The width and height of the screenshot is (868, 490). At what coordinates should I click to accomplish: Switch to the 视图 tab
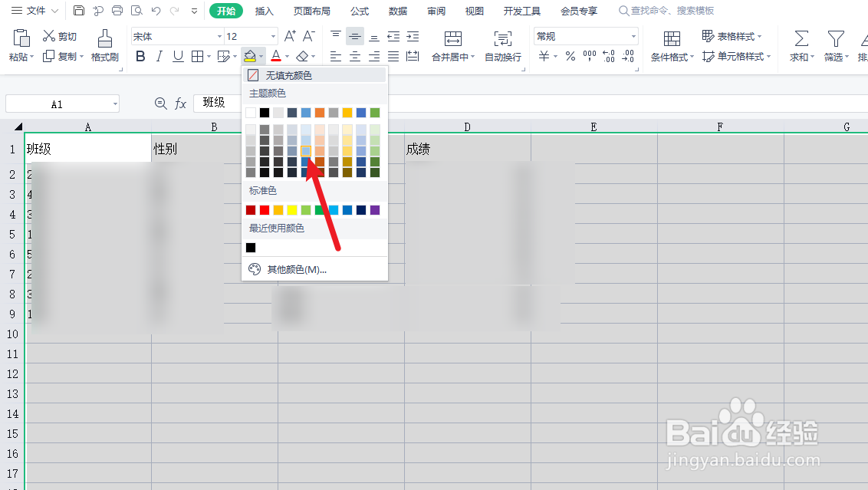[x=475, y=11]
